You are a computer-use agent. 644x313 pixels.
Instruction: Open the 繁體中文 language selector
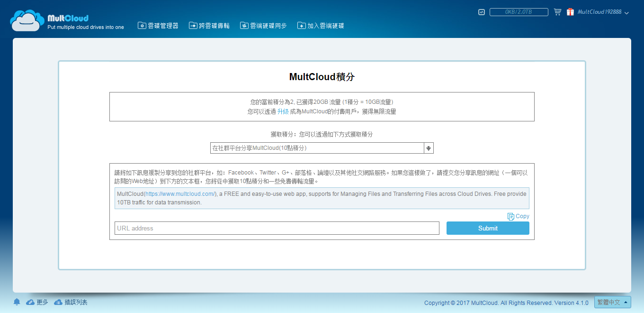pyautogui.click(x=613, y=302)
